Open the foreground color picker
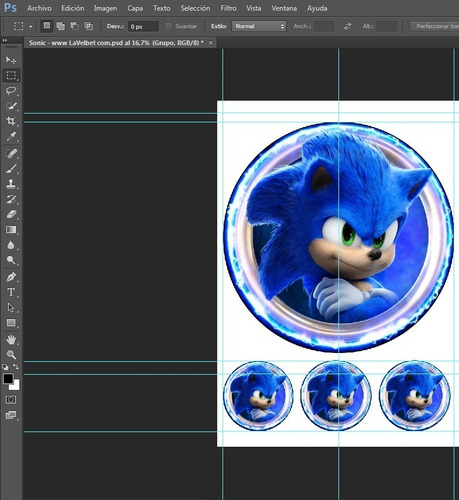 click(x=8, y=379)
